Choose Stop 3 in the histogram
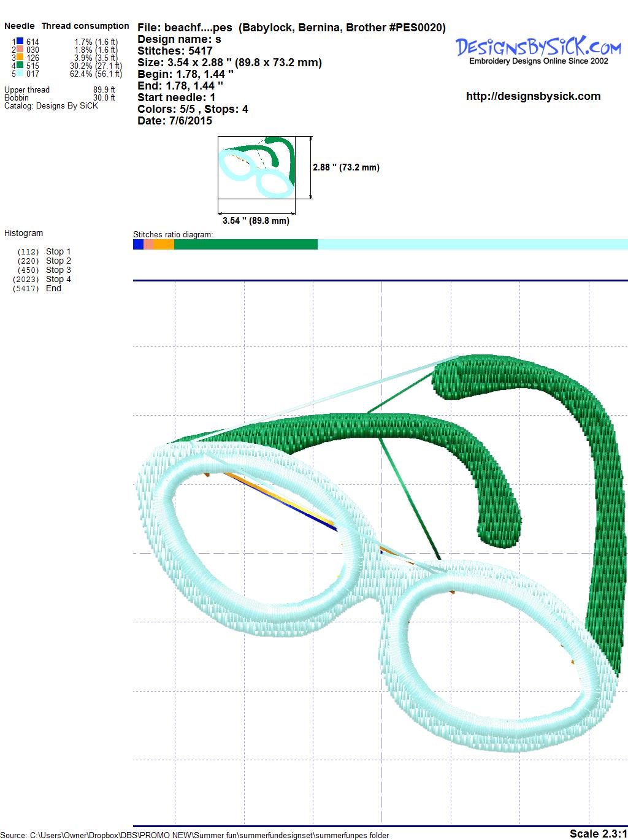Image resolution: width=628 pixels, height=840 pixels. (58, 270)
